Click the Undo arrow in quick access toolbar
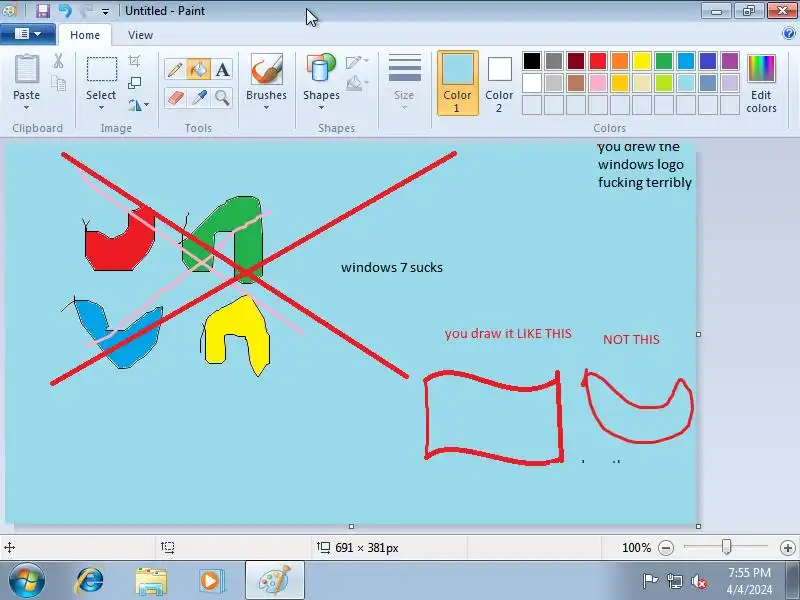The width and height of the screenshot is (800, 600). click(65, 11)
